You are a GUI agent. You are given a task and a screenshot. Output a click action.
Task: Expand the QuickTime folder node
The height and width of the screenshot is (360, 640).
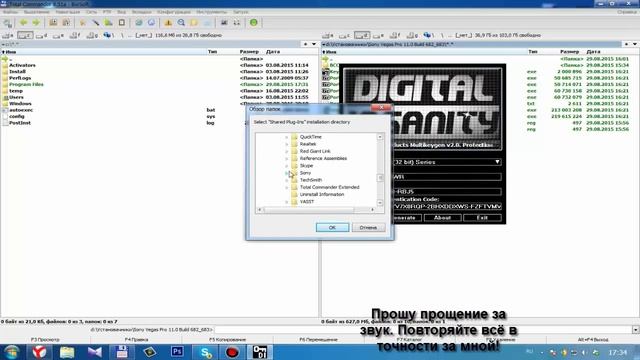point(287,137)
